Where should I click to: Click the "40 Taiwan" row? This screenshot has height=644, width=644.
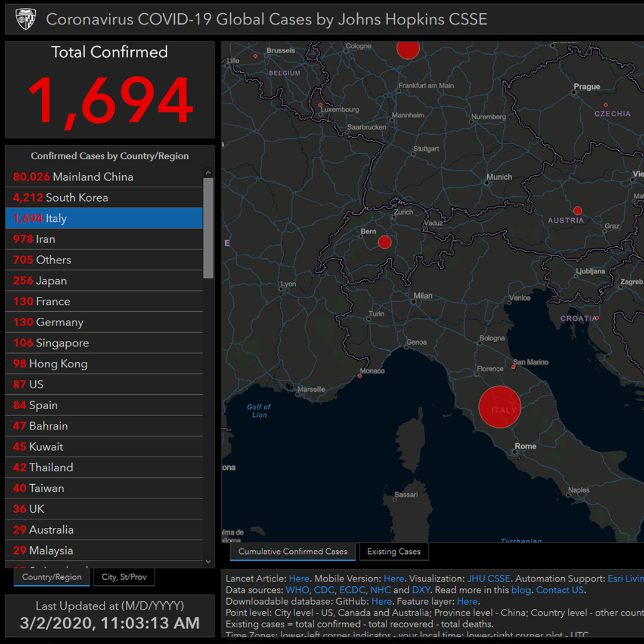[x=104, y=488]
